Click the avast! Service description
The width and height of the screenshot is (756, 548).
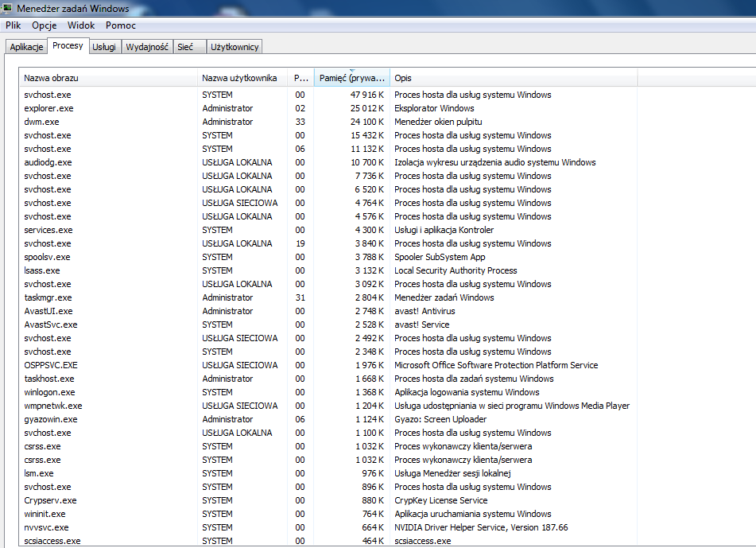[x=421, y=325]
